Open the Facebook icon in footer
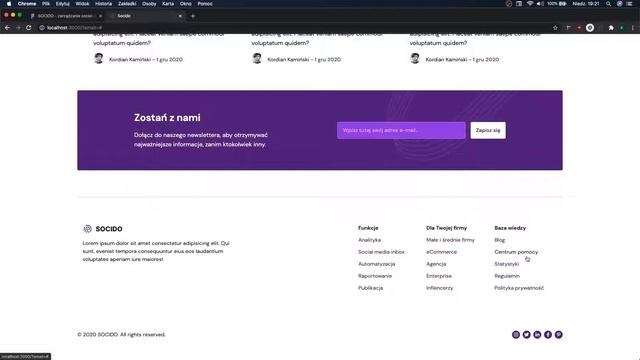The image size is (640, 360). [x=548, y=335]
